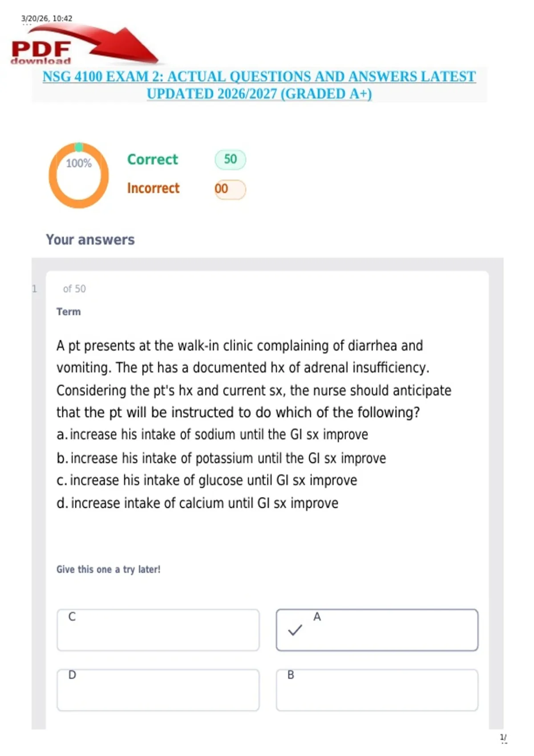Screen dimensions: 534x756
Task: Click the '1 of 50' question counter
Action: [x=59, y=289]
